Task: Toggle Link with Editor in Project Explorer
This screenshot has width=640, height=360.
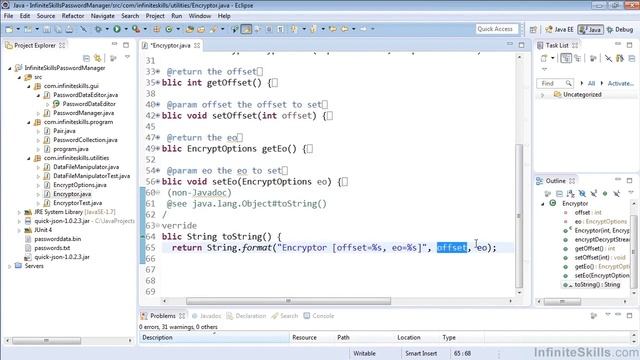Action: (x=98, y=58)
